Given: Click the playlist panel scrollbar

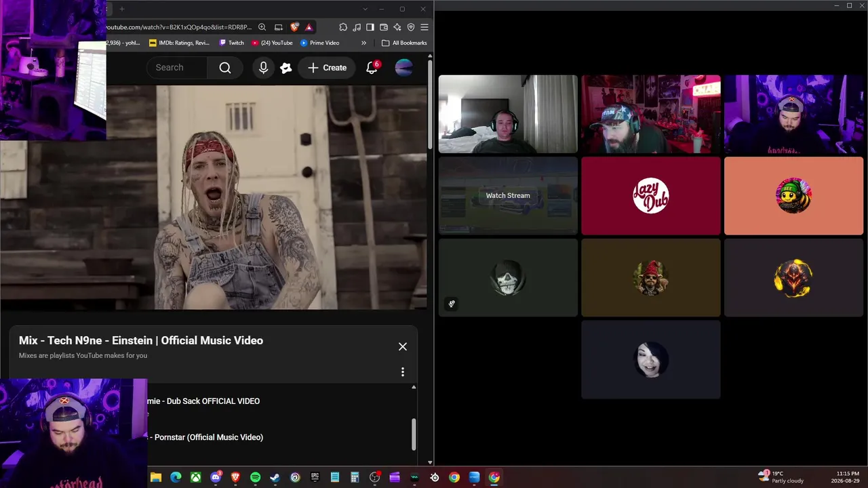Looking at the screenshot, I should coord(414,434).
